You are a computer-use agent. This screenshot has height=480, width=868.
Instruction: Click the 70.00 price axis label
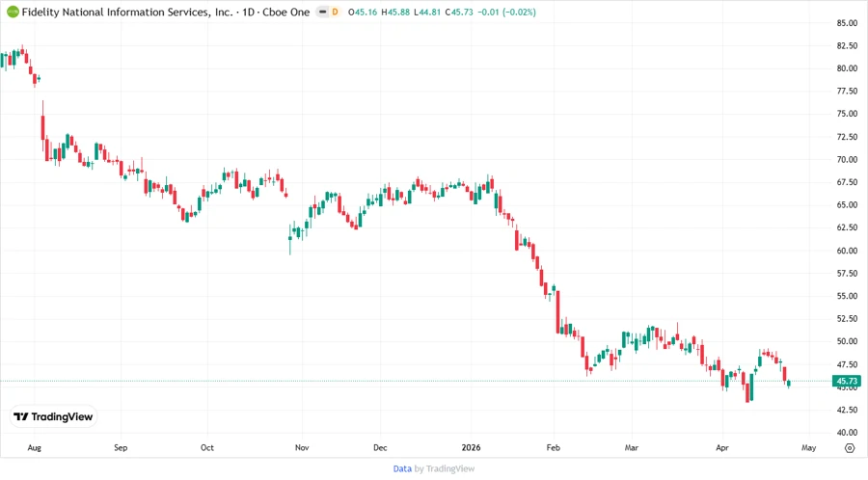tap(847, 160)
